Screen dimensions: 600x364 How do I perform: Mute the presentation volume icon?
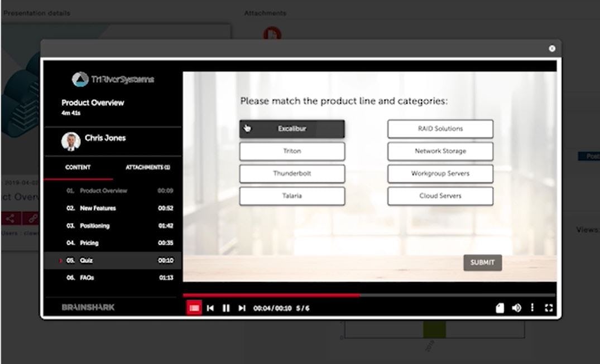(516, 307)
